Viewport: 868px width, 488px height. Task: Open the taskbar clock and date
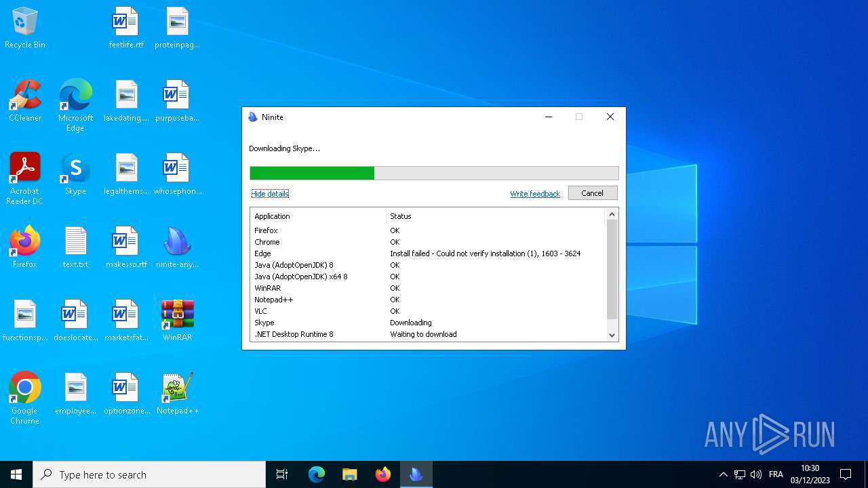coord(810,474)
